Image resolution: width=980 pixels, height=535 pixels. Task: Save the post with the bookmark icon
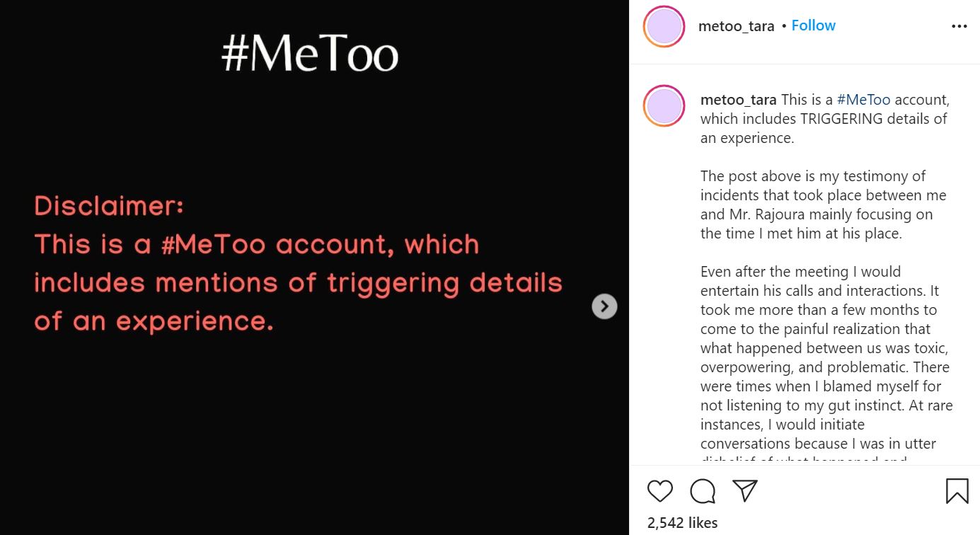coord(957,491)
